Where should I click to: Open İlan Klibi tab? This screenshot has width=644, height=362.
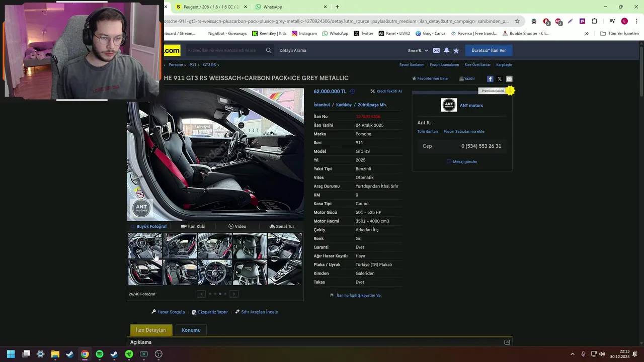coord(193,226)
